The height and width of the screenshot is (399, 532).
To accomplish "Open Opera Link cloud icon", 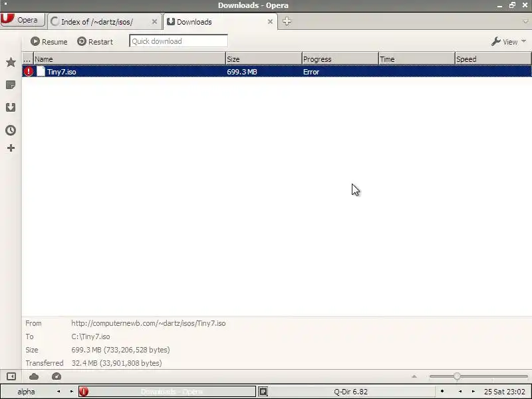I will tap(34, 376).
